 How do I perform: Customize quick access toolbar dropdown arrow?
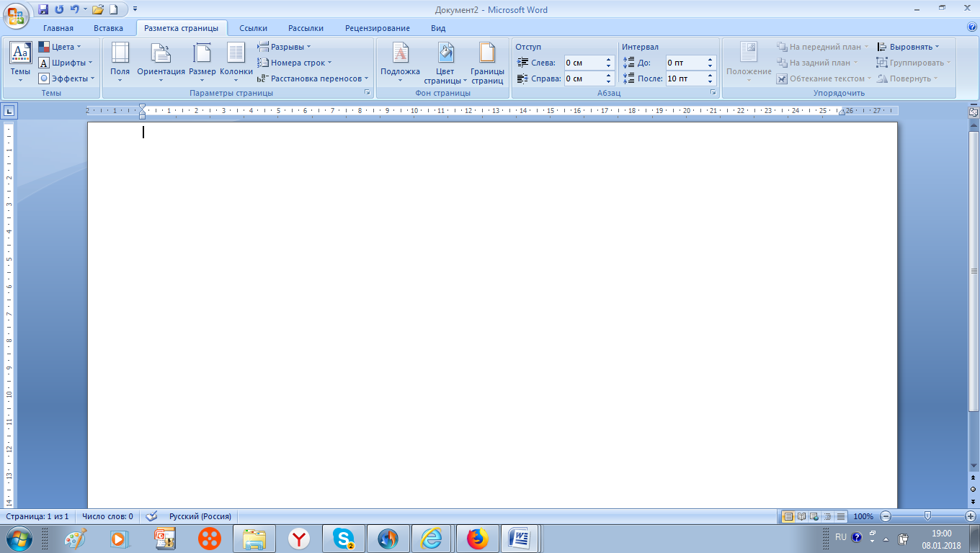tap(135, 10)
